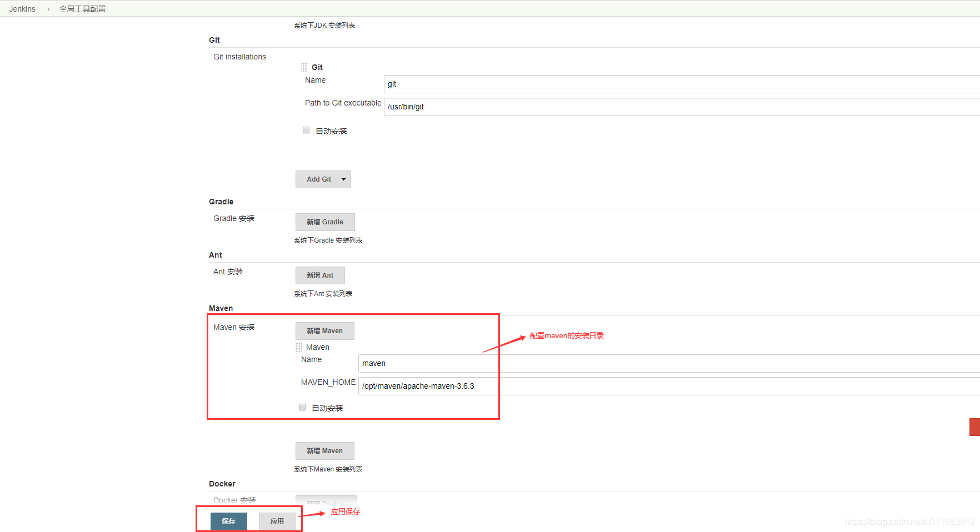Grab the Git installation drag handle
The width and height of the screenshot is (980, 532).
pyautogui.click(x=304, y=67)
